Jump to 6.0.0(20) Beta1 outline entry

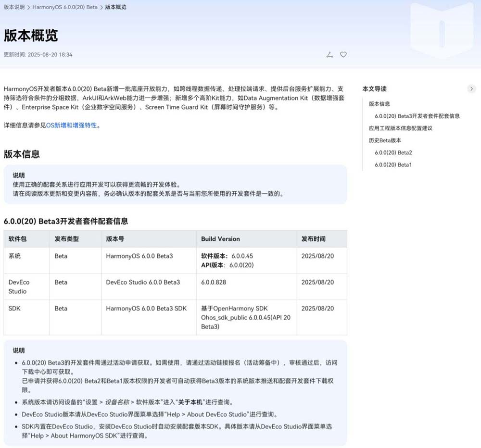(393, 165)
